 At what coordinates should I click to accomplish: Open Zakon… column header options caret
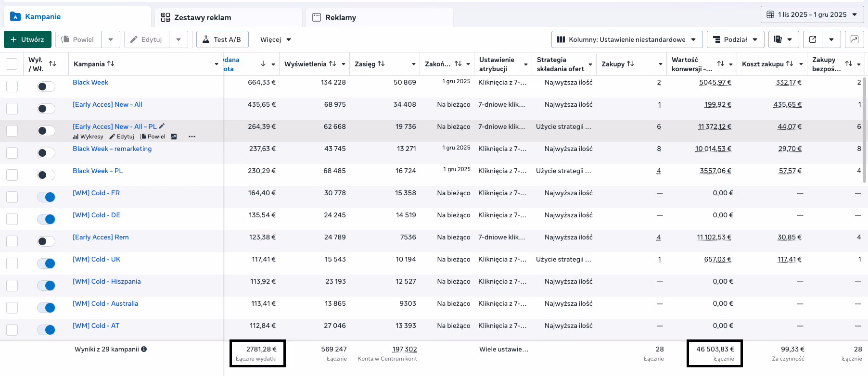click(x=468, y=64)
